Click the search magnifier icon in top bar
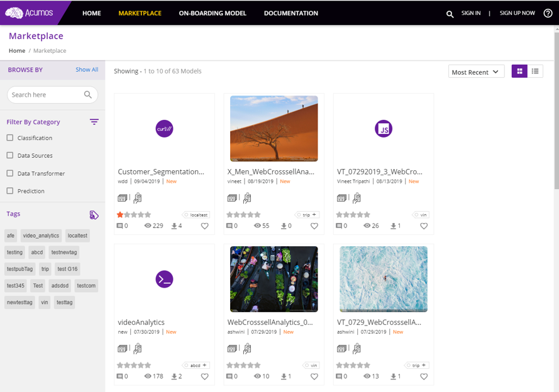The width and height of the screenshot is (559, 392). (450, 13)
